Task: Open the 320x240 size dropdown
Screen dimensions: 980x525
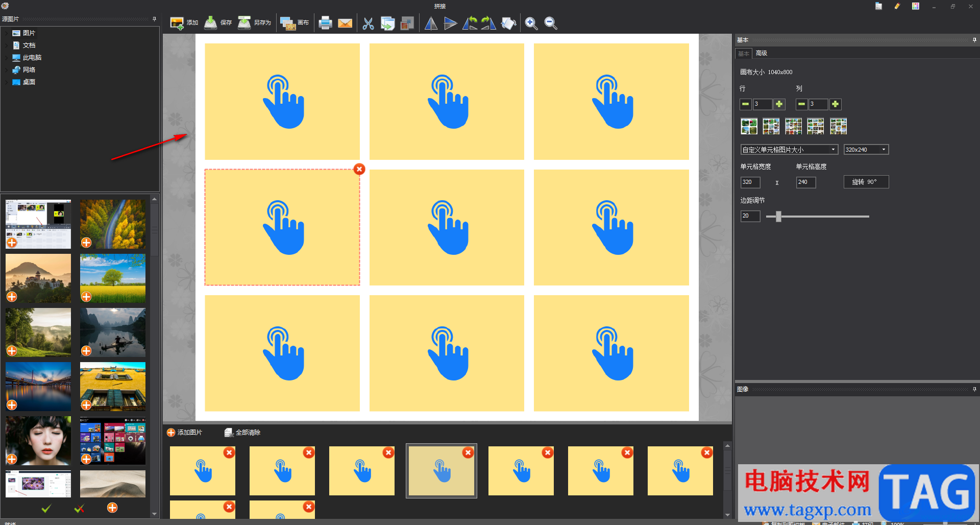Action: click(x=866, y=150)
